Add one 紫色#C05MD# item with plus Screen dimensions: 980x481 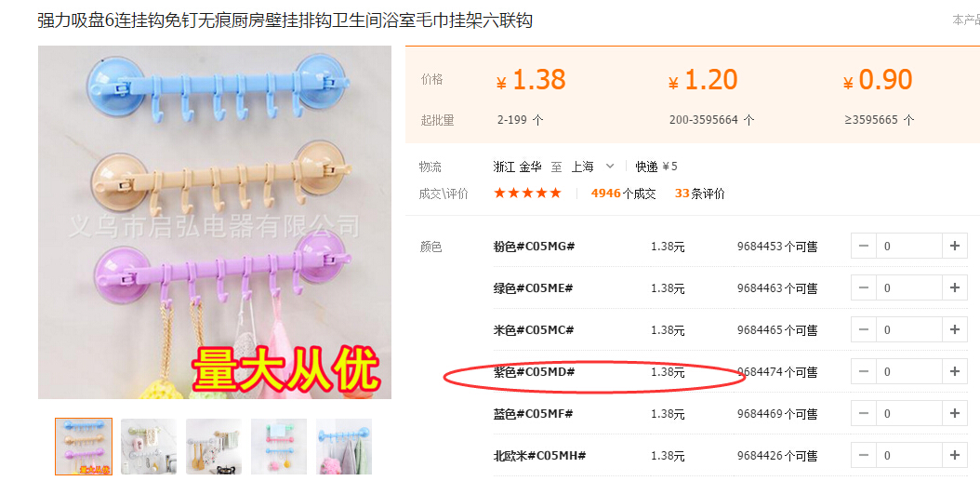pos(954,371)
